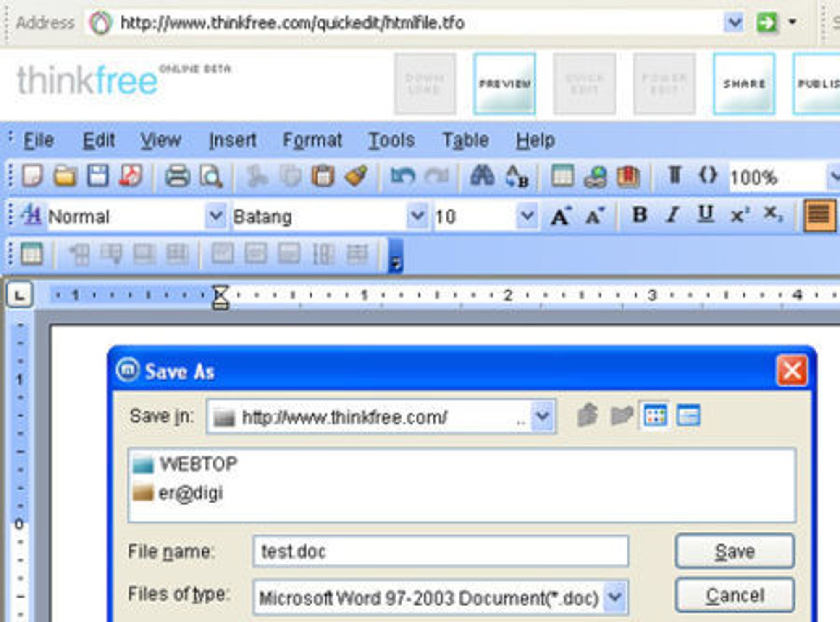Insert a table with the table icon

pyautogui.click(x=563, y=176)
